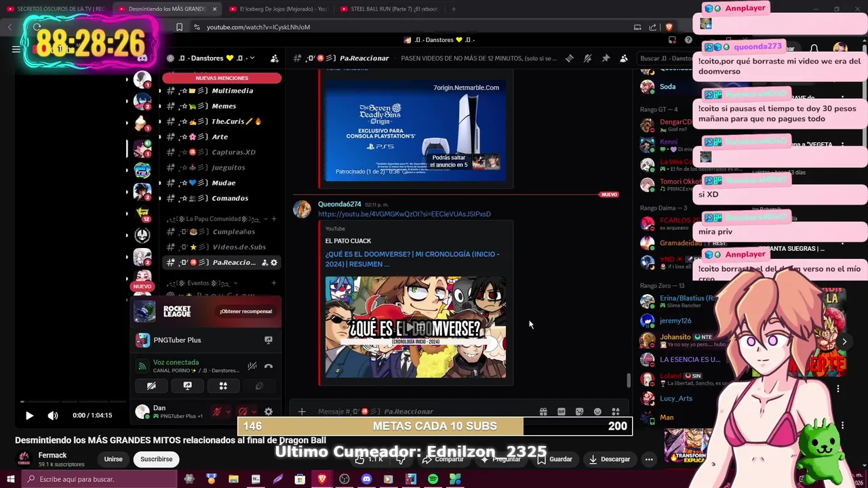The height and width of the screenshot is (488, 868).
Task: Toggle screen share in voice panel
Action: coord(187,386)
